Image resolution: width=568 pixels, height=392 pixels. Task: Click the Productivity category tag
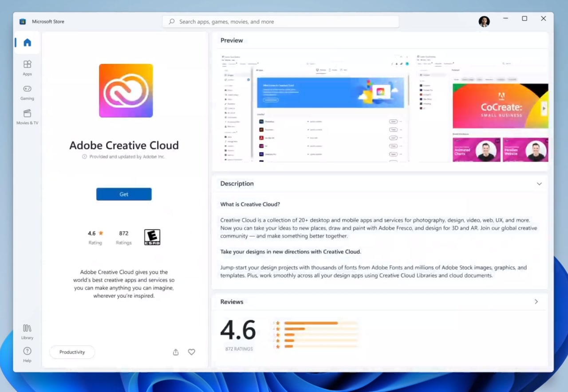point(72,352)
